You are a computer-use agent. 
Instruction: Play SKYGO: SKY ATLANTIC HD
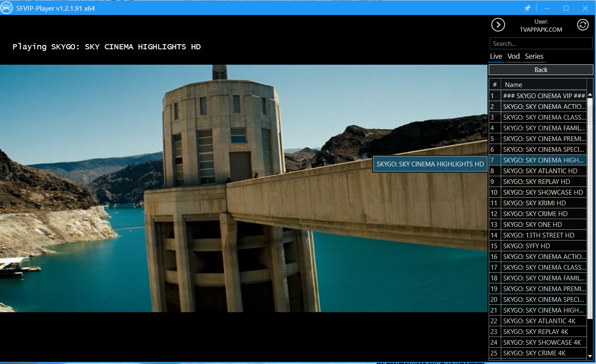(538, 171)
